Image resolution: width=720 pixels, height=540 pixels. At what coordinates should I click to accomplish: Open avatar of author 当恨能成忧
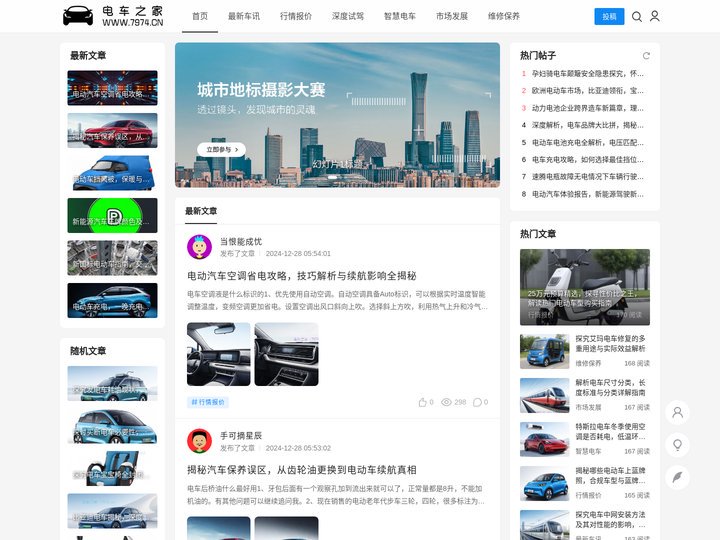coord(199,247)
